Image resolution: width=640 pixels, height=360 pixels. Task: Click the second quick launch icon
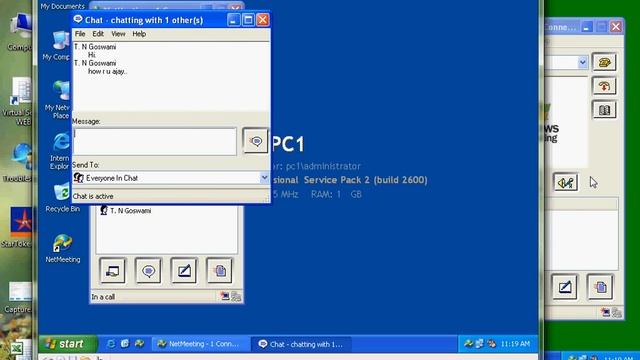(125, 344)
